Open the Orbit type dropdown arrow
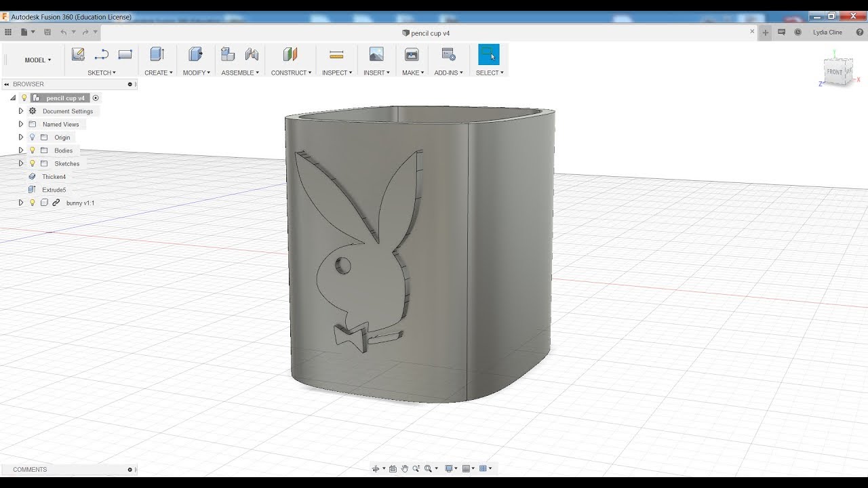The width and height of the screenshot is (868, 488). tap(384, 468)
